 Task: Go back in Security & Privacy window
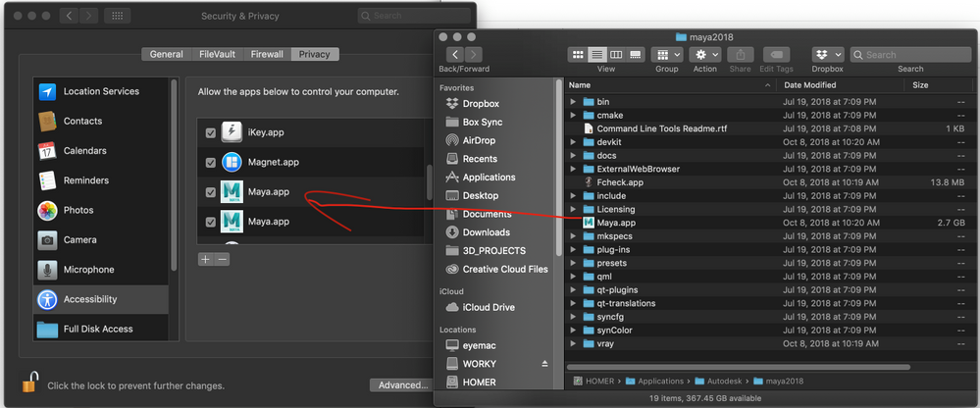coord(69,16)
